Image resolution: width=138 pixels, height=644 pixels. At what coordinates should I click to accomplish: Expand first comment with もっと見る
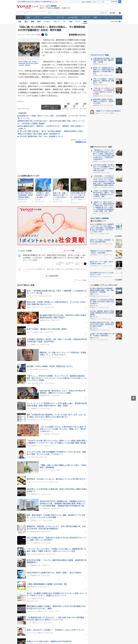33,260
